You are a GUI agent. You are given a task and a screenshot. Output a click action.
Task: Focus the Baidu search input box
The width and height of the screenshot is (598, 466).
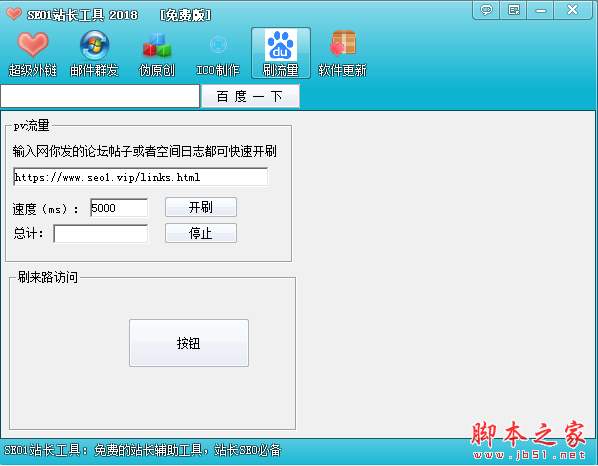pyautogui.click(x=100, y=96)
